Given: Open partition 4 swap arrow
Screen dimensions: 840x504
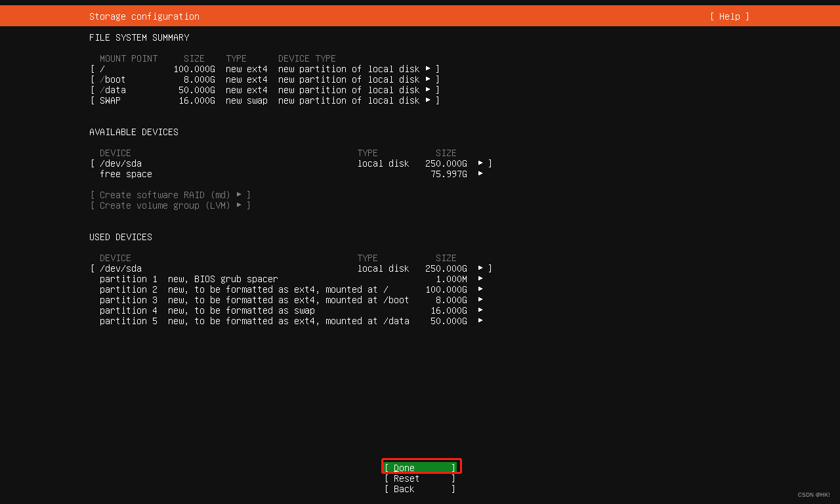Looking at the screenshot, I should tap(480, 310).
